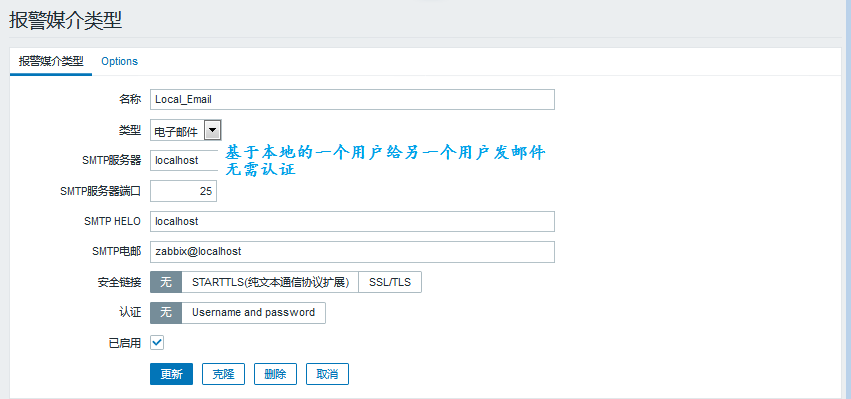851x399 pixels.
Task: Switch to the Options tab
Action: [119, 61]
